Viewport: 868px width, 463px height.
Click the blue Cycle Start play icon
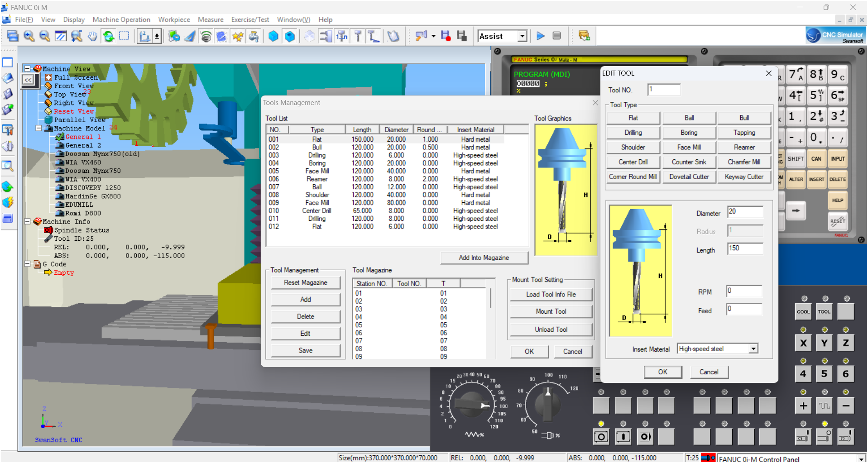coord(540,36)
